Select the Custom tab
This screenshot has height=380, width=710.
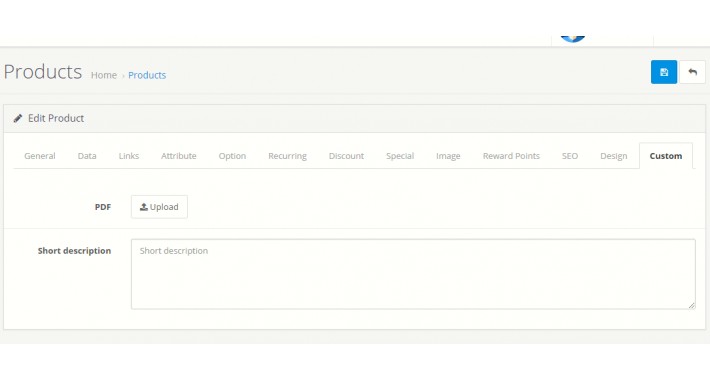pos(666,156)
